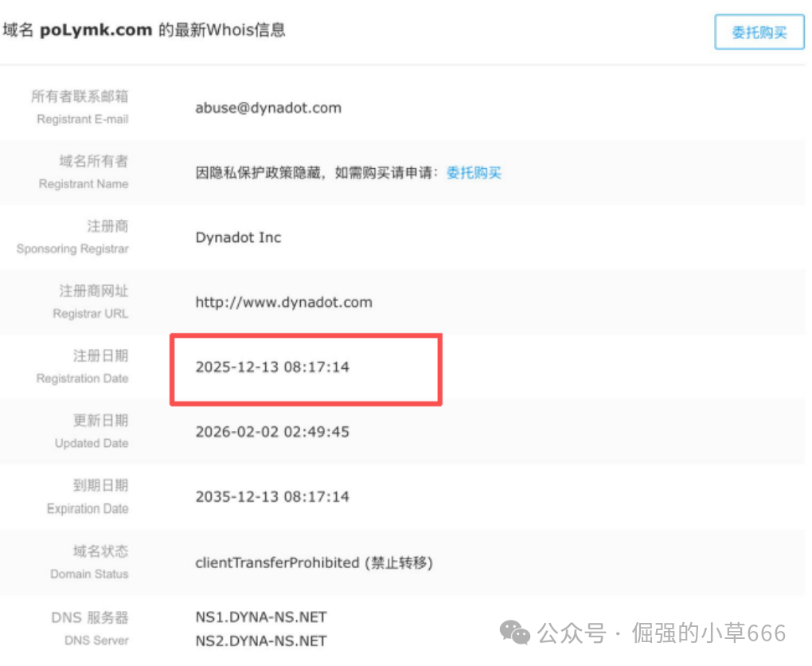
Task: Click the Domain Status field label
Action: [x=89, y=574]
